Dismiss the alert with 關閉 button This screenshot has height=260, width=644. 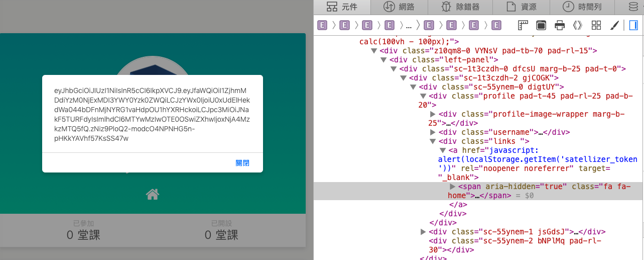pos(242,163)
